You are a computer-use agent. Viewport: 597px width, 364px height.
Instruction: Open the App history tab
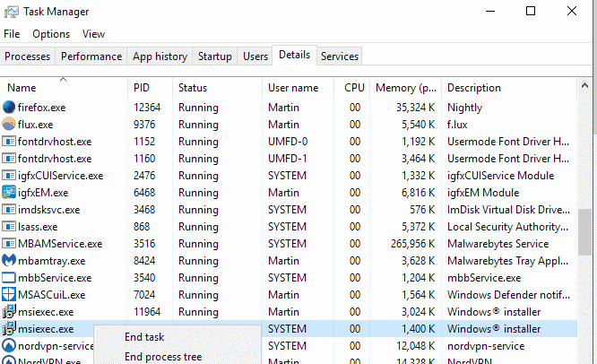pos(160,56)
